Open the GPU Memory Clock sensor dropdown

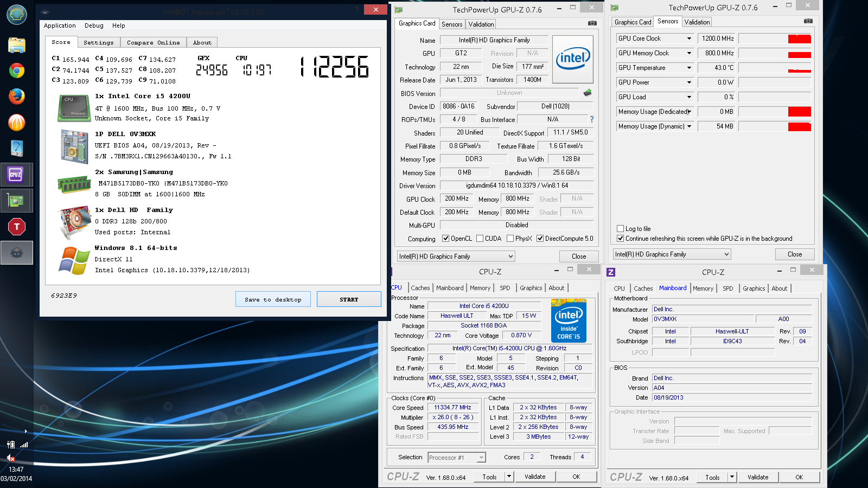(x=689, y=53)
